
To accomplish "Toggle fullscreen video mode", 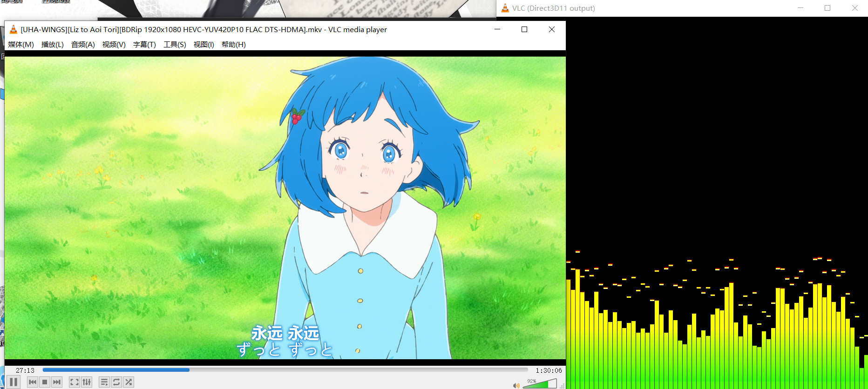I will click(75, 382).
